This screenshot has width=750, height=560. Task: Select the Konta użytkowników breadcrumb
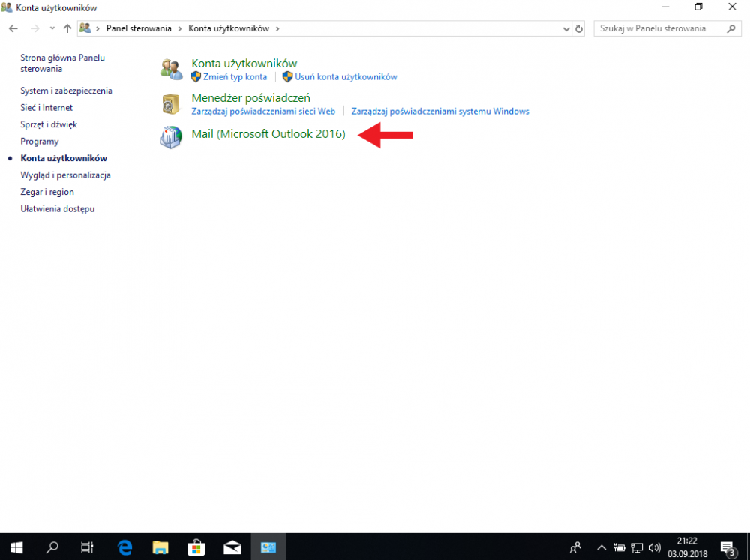(229, 28)
